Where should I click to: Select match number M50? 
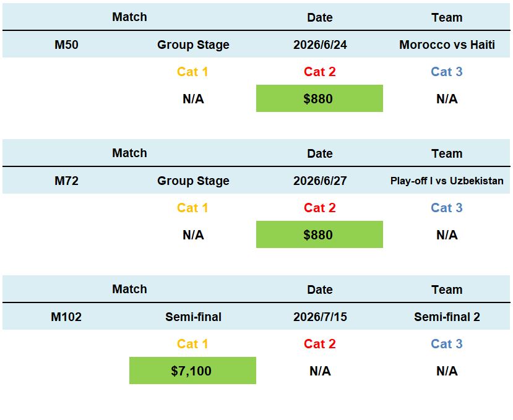coord(66,45)
